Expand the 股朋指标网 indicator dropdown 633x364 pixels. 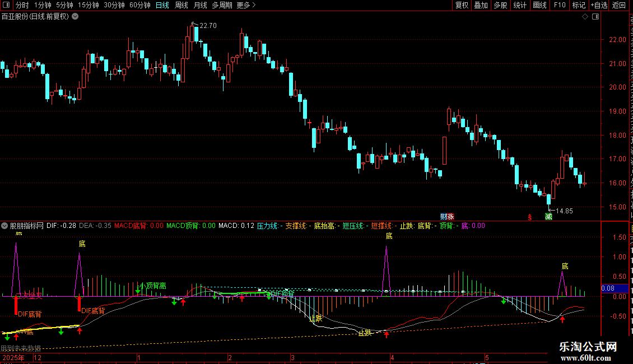tap(4, 226)
